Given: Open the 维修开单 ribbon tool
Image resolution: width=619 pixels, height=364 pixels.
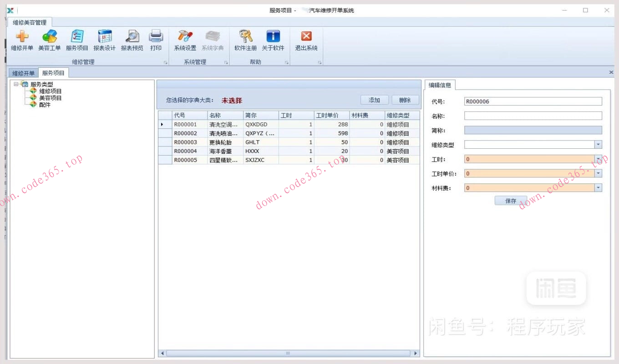Looking at the screenshot, I should click(x=22, y=40).
